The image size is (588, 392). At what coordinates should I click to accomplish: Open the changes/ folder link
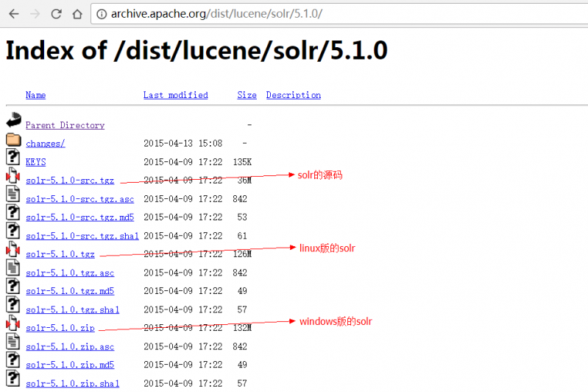click(46, 144)
